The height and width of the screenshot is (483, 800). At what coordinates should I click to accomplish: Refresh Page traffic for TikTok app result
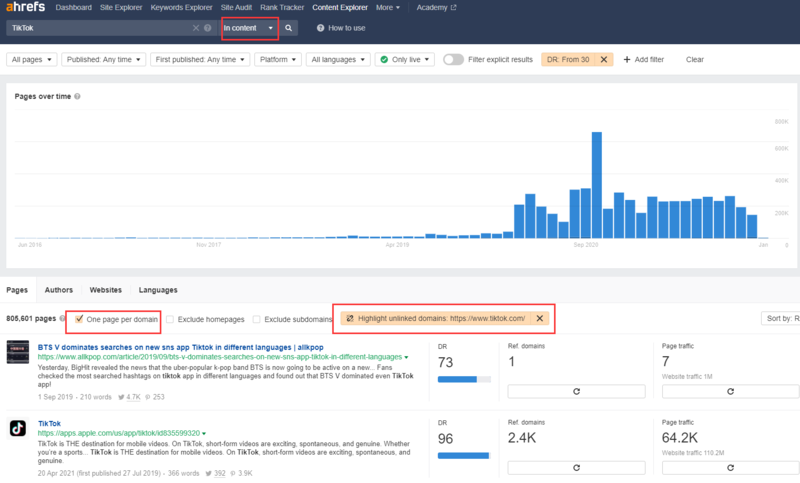pyautogui.click(x=730, y=468)
